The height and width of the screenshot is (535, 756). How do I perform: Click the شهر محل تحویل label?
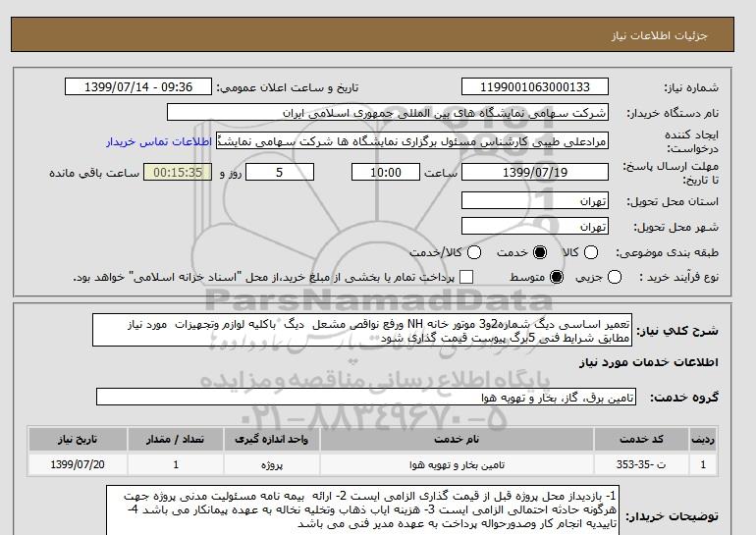[675, 227]
